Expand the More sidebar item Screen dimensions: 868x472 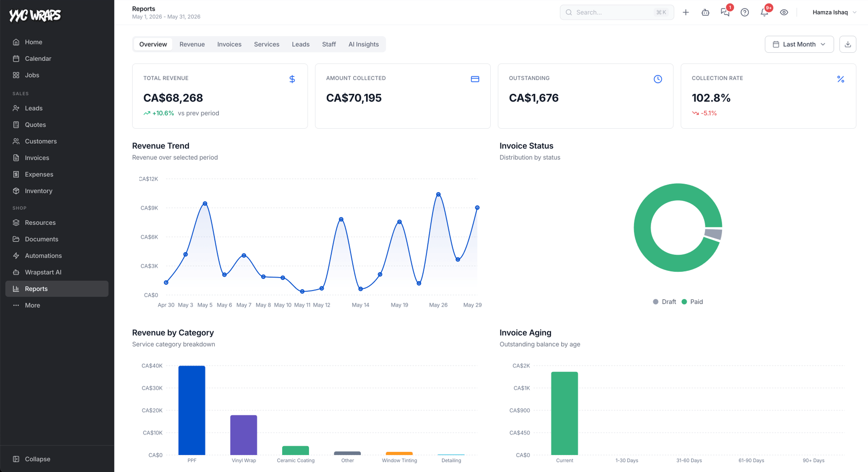click(x=57, y=305)
